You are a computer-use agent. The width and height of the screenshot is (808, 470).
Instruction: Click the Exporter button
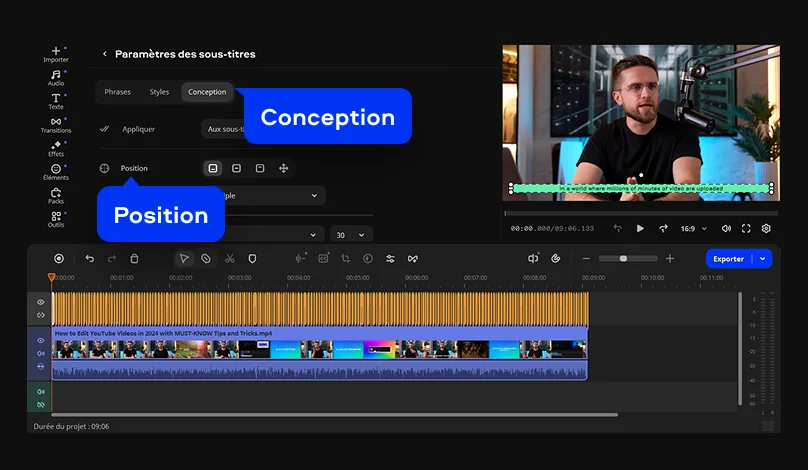point(728,258)
